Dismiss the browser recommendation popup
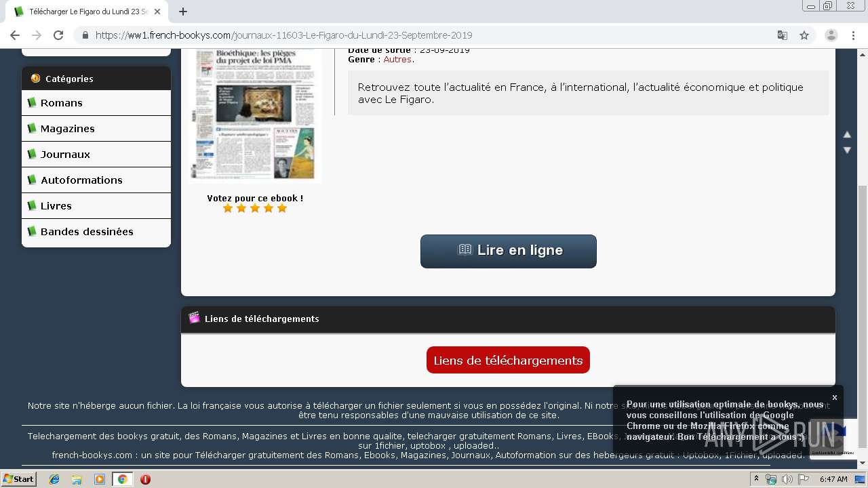Viewport: 868px width, 488px height. 835,397
